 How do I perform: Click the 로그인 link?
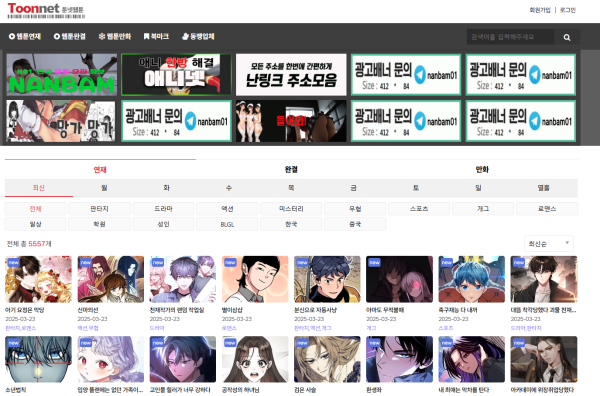[568, 10]
